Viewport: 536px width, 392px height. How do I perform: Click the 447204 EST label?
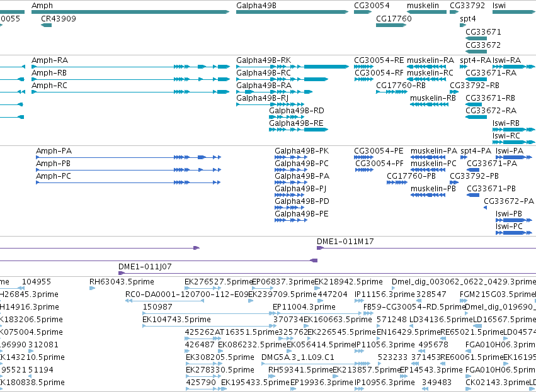point(333,294)
